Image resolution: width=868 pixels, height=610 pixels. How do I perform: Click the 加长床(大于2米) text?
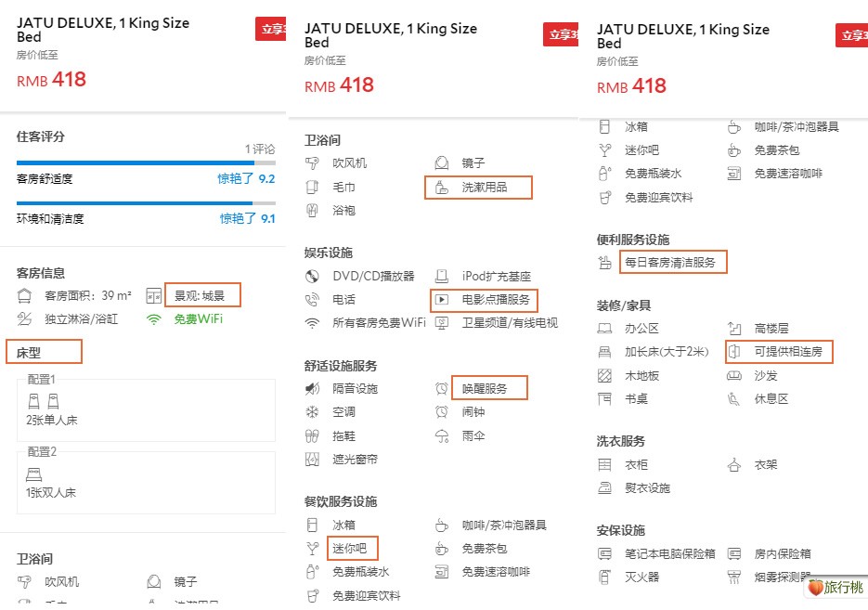[x=667, y=352]
